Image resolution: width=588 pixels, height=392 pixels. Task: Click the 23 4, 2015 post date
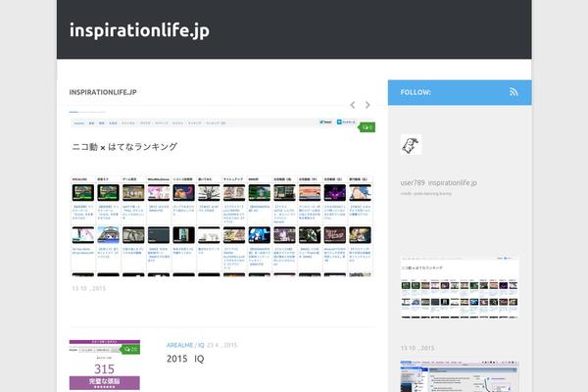pos(222,345)
